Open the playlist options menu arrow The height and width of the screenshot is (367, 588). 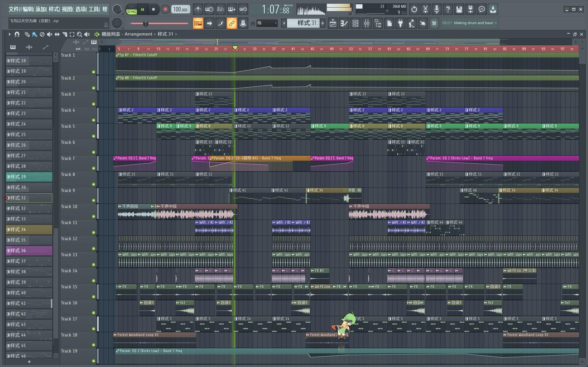[x=9, y=34]
